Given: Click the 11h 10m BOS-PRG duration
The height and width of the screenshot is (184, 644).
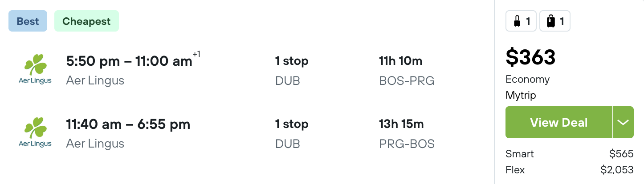Looking at the screenshot, I should click(x=407, y=70).
